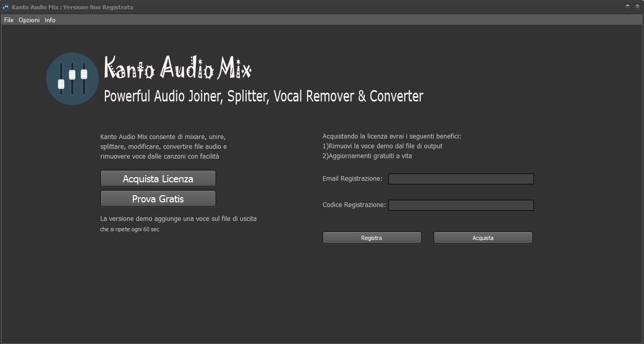Open the File menu
This screenshot has width=644, height=344.
pos(9,20)
